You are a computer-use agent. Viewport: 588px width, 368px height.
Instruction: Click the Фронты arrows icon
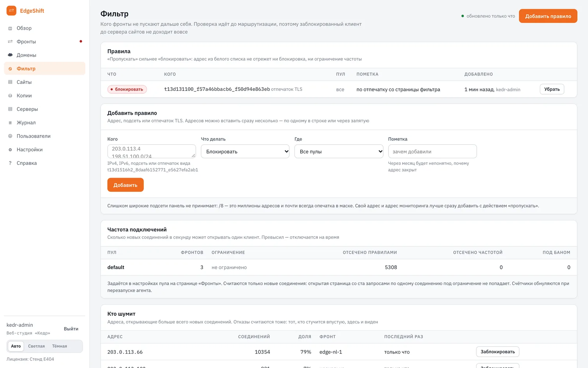10,42
